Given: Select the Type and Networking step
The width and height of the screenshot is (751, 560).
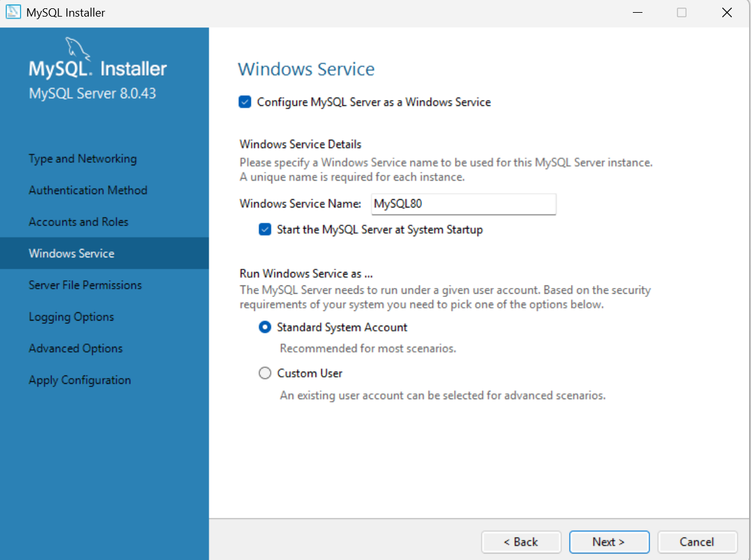Looking at the screenshot, I should coord(82,158).
